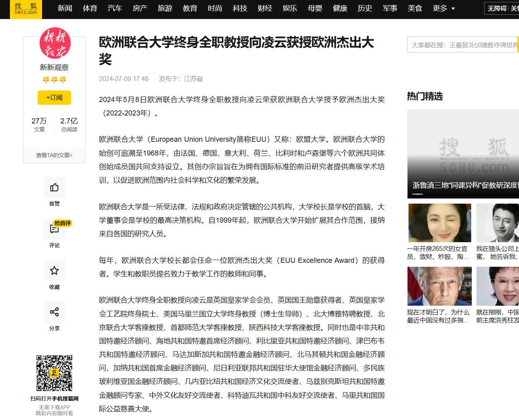Go to the 财经 channel
Image resolution: width=519 pixels, height=420 pixels.
265,8
